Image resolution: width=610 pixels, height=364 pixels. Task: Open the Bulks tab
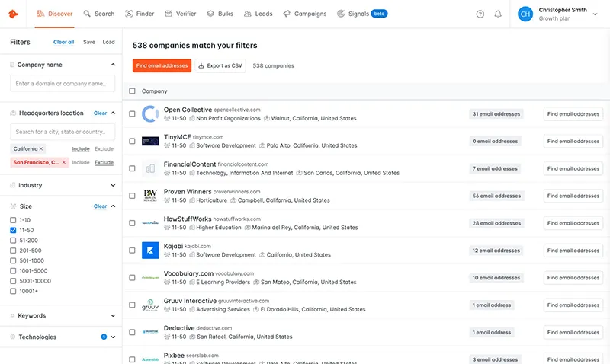pos(220,14)
